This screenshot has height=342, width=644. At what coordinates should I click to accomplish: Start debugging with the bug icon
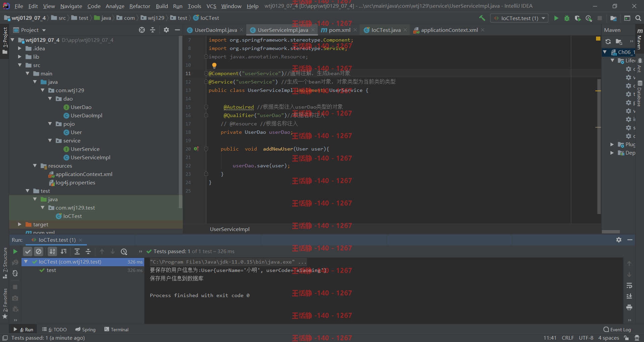567,18
